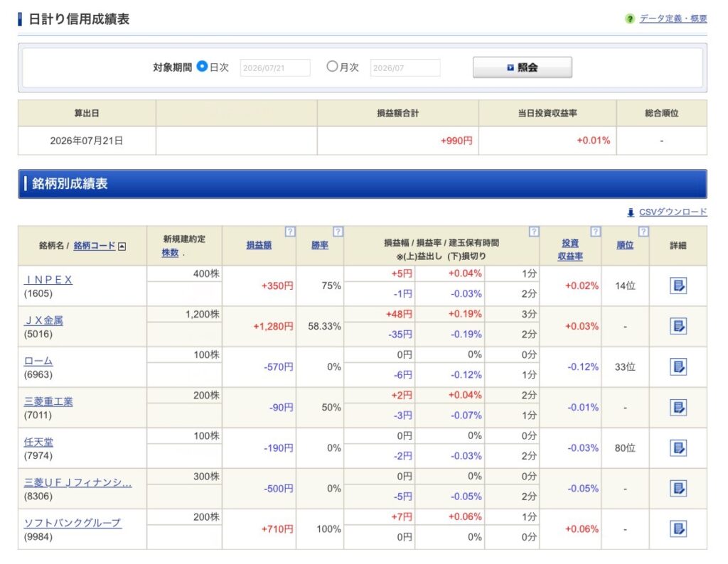728x564 pixels.
Task: Open データ定義・概要 link
Action: (673, 18)
